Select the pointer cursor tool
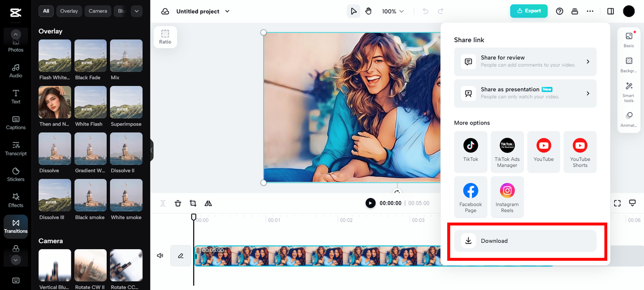Screen dimensions: 644x290 (354, 11)
